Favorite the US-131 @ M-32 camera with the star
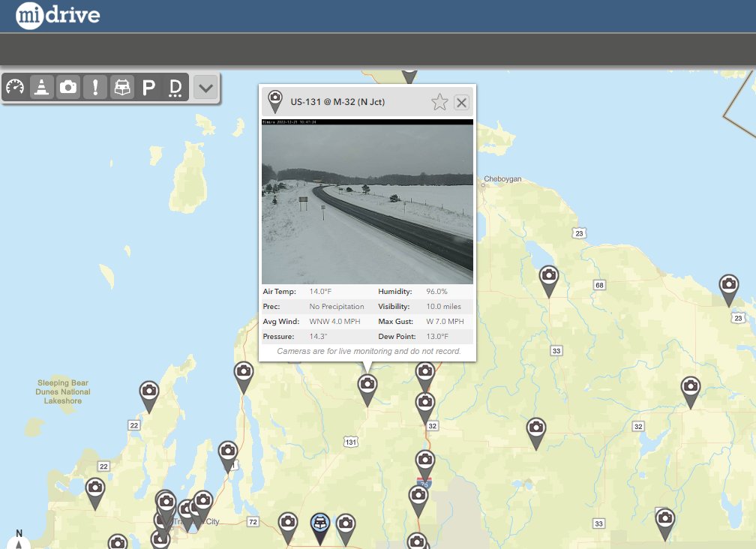 point(439,102)
